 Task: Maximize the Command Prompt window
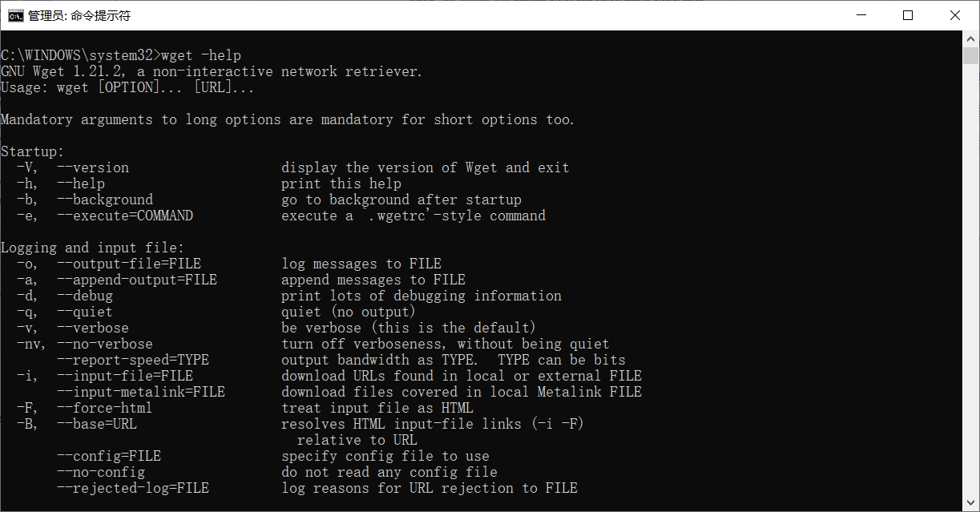click(908, 14)
